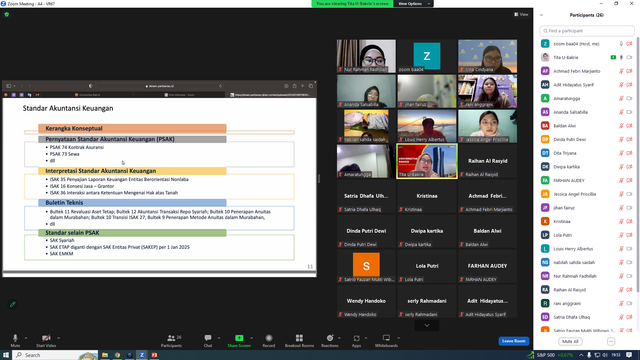The width and height of the screenshot is (640, 360).
Task: Open PowerPoint from the taskbar
Action: (x=154, y=355)
